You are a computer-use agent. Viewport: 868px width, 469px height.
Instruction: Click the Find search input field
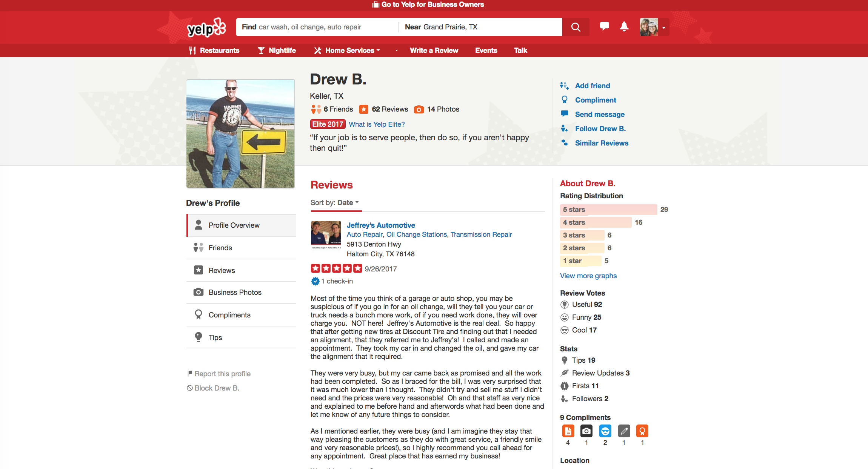click(x=317, y=27)
